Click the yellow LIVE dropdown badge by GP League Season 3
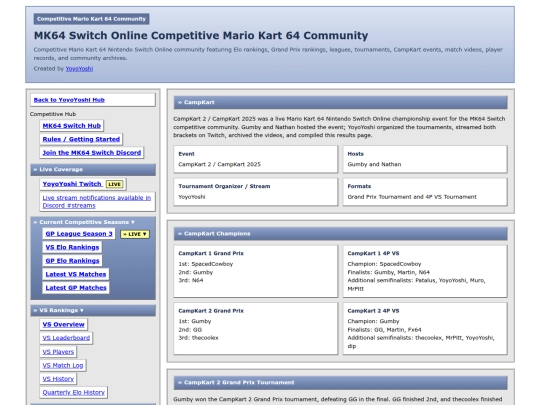Image resolution: width=540 pixels, height=405 pixels. [135, 234]
